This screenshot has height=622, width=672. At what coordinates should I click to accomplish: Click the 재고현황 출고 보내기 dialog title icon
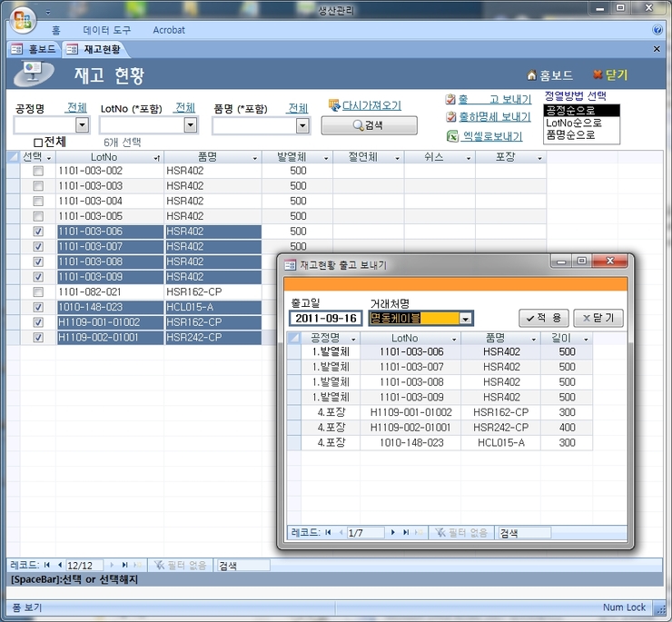pyautogui.click(x=291, y=265)
